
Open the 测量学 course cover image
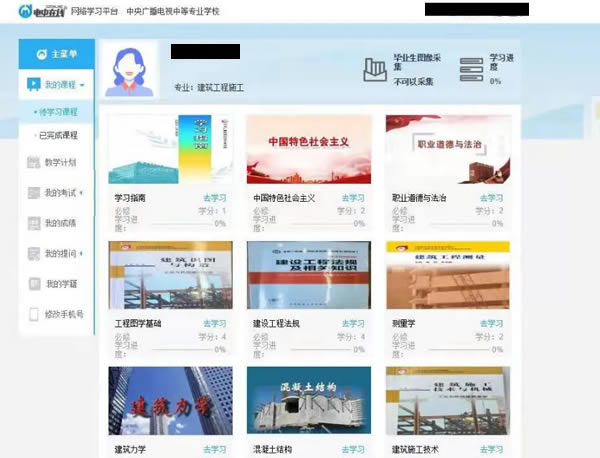pyautogui.click(x=448, y=275)
